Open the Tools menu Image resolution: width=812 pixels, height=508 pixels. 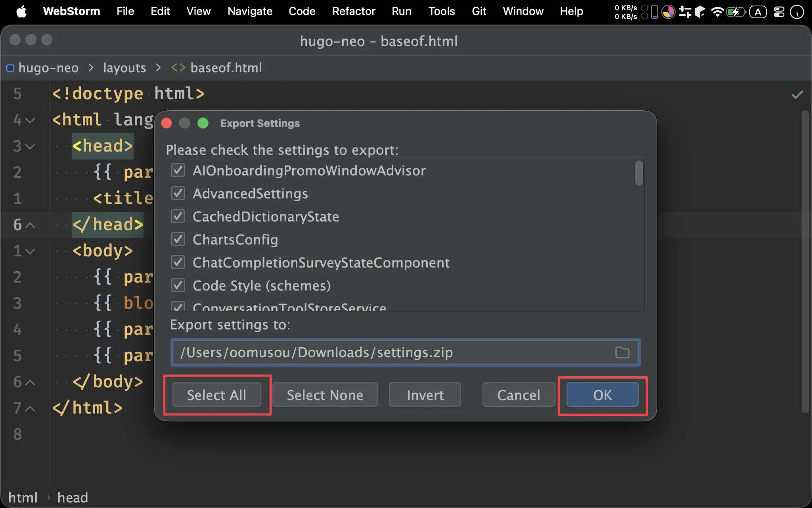[442, 12]
